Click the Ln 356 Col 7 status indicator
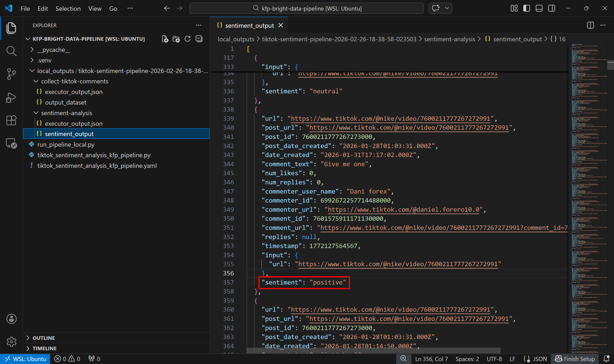Image resolution: width=614 pixels, height=364 pixels. 431,359
